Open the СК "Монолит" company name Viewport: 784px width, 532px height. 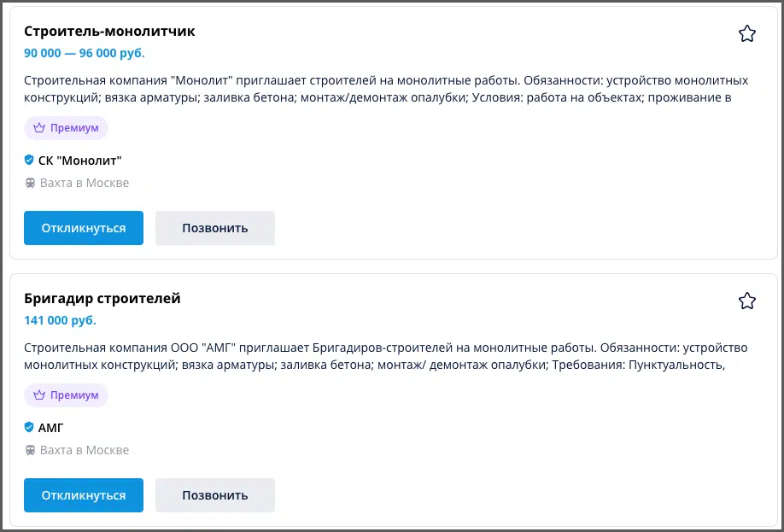pyautogui.click(x=80, y=161)
